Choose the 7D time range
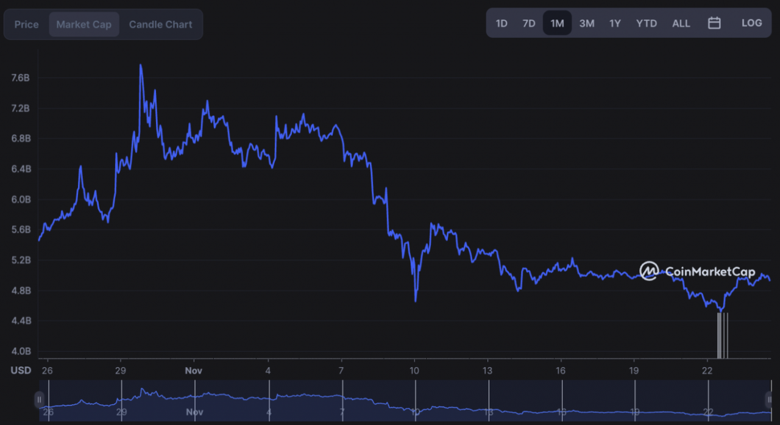Image resolution: width=780 pixels, height=425 pixels. (x=529, y=23)
